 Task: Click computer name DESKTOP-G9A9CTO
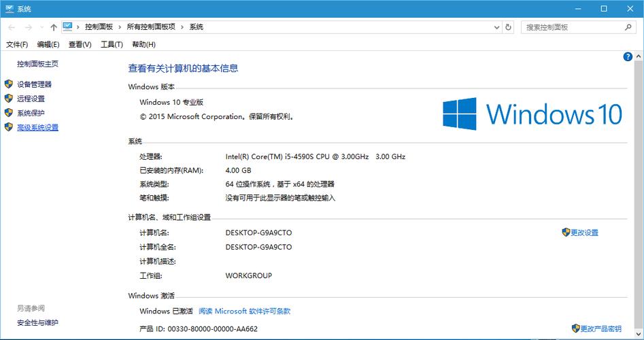point(258,233)
